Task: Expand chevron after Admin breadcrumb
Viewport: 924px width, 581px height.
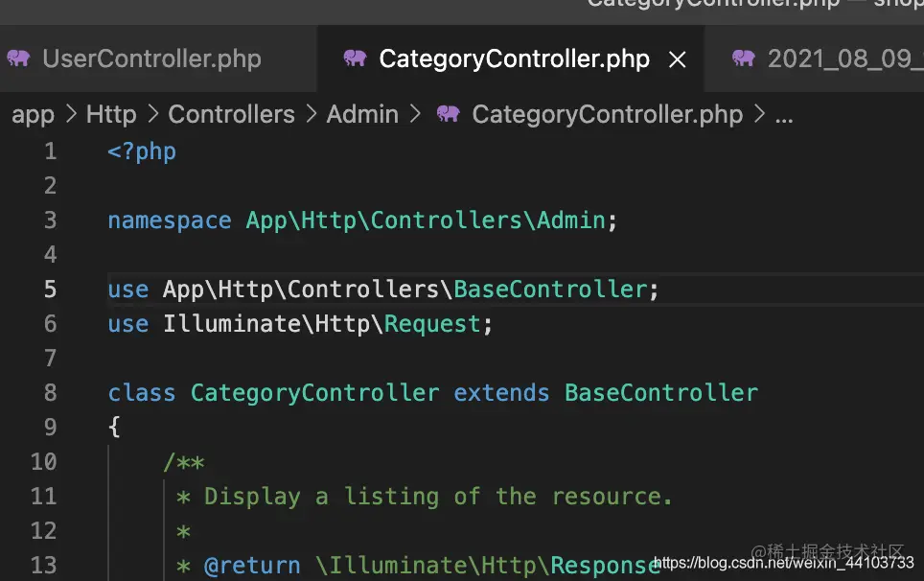Action: pyautogui.click(x=415, y=114)
